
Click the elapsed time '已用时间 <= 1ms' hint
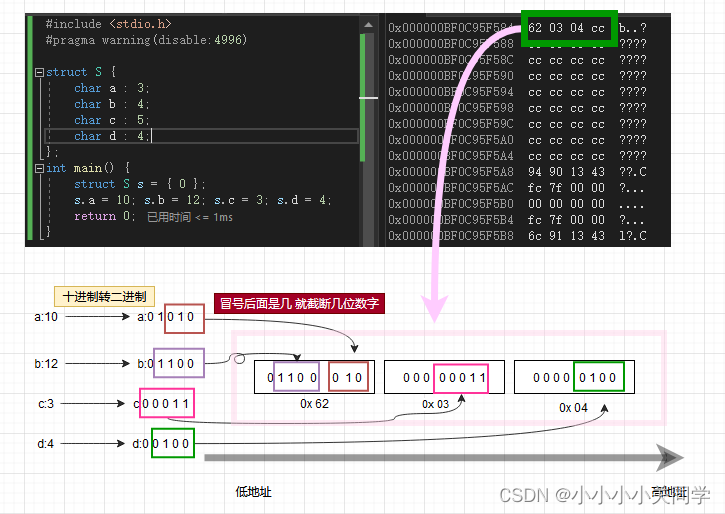pyautogui.click(x=190, y=217)
